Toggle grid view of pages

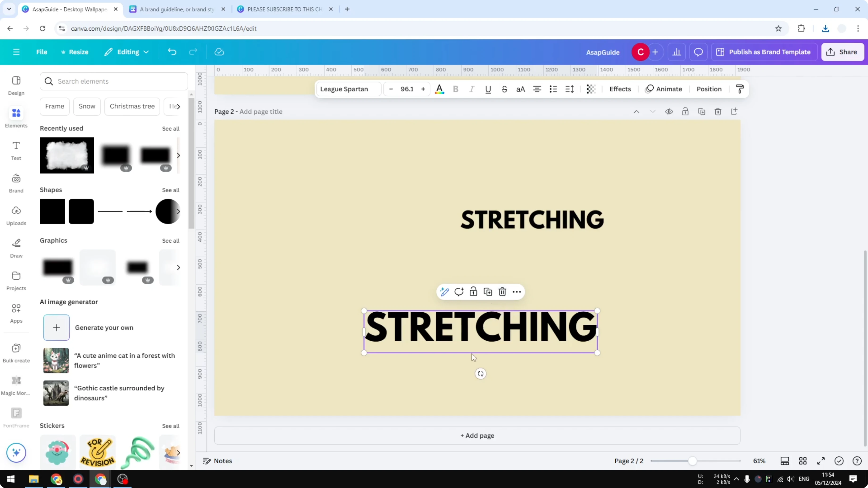click(803, 461)
